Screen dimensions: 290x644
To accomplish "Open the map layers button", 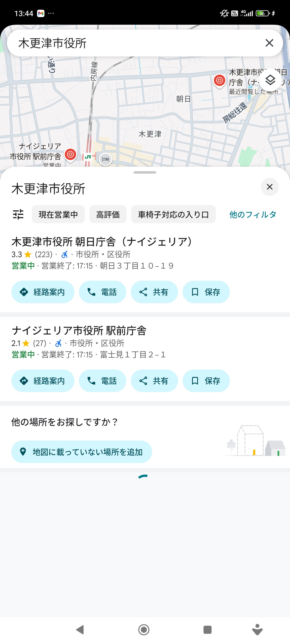I will point(270,80).
